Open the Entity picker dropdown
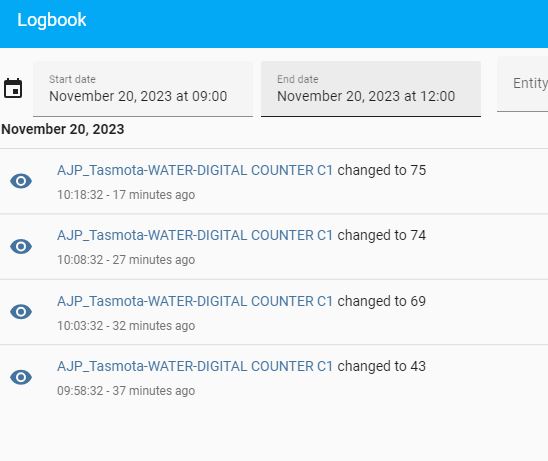 522,84
